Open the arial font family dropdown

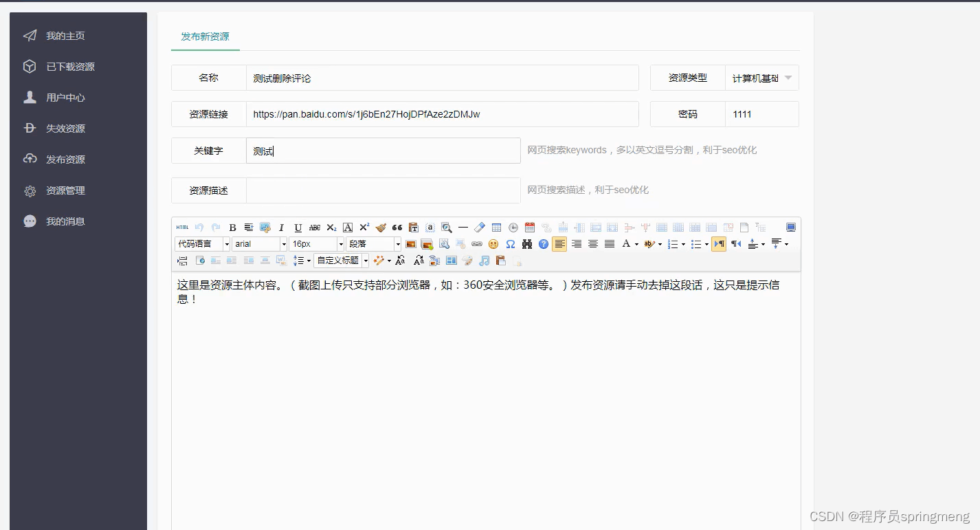260,244
